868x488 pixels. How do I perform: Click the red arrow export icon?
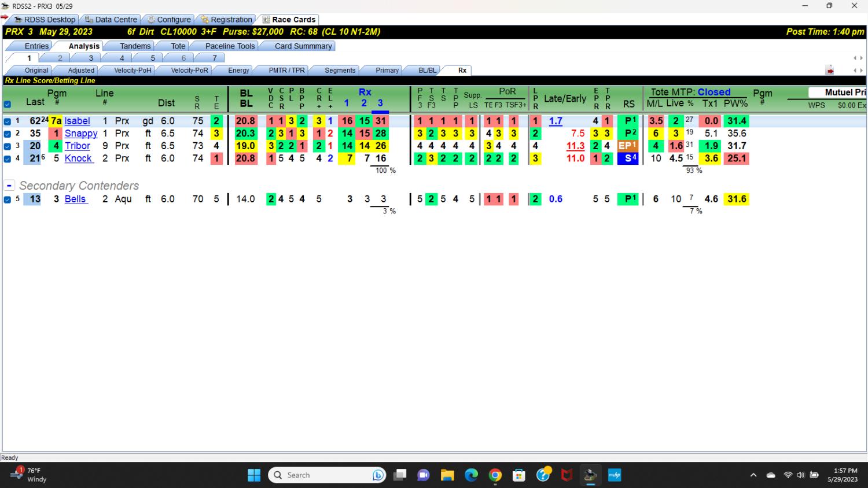coord(830,71)
